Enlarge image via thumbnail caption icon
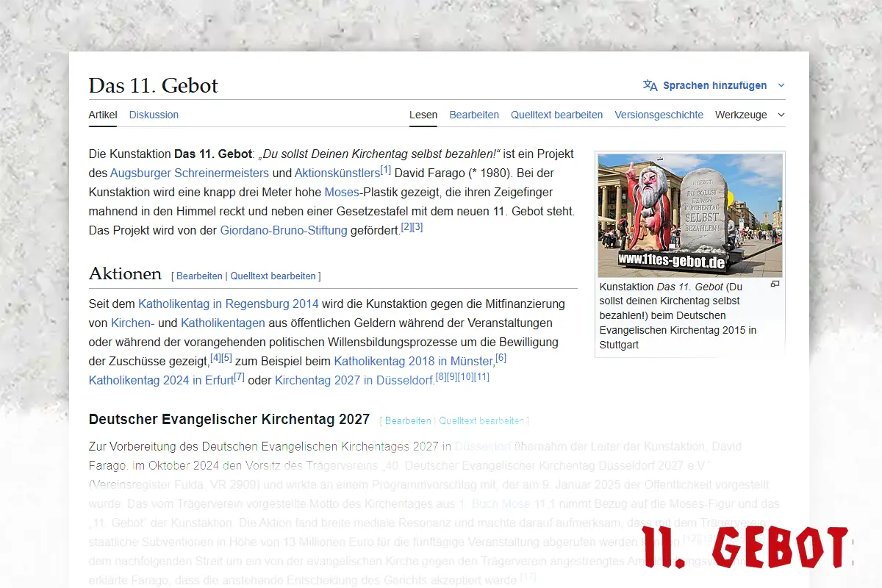The width and height of the screenshot is (882, 588). coord(775,284)
